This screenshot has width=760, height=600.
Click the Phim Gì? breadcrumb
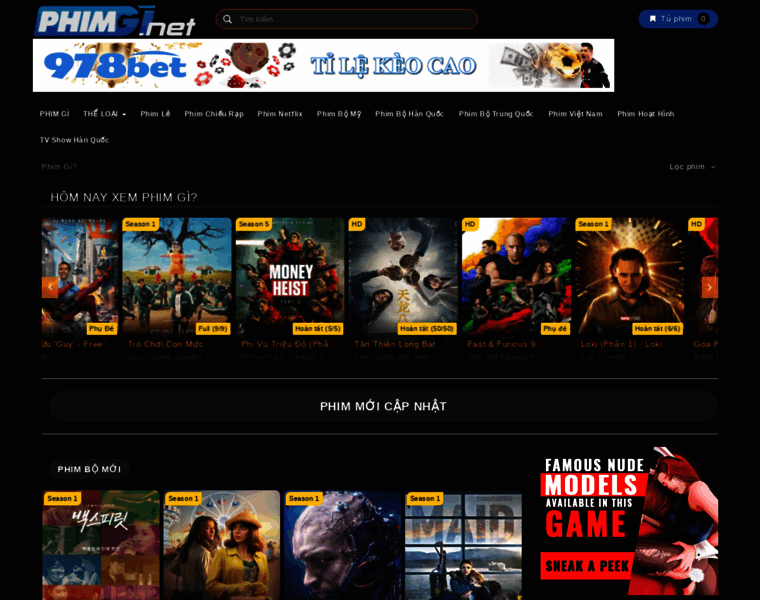pos(59,167)
